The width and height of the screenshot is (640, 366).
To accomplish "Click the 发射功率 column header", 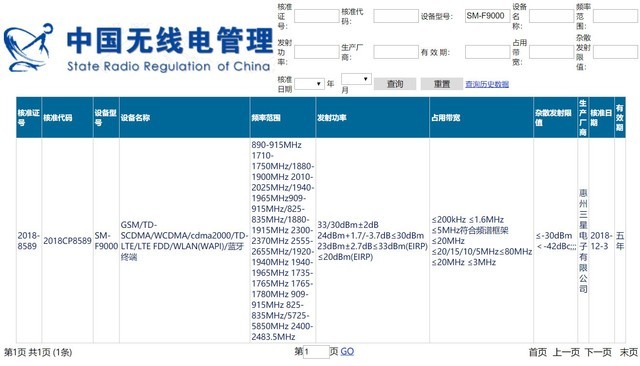I will point(373,118).
